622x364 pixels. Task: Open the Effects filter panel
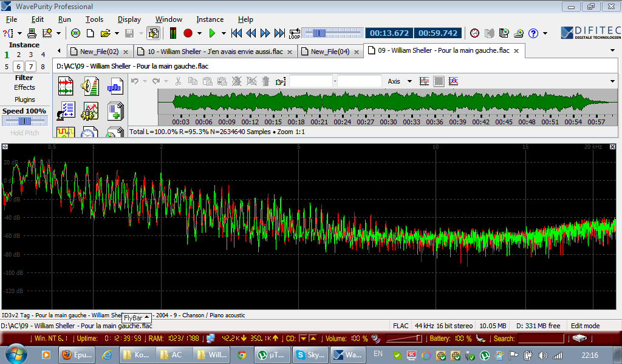click(x=24, y=87)
